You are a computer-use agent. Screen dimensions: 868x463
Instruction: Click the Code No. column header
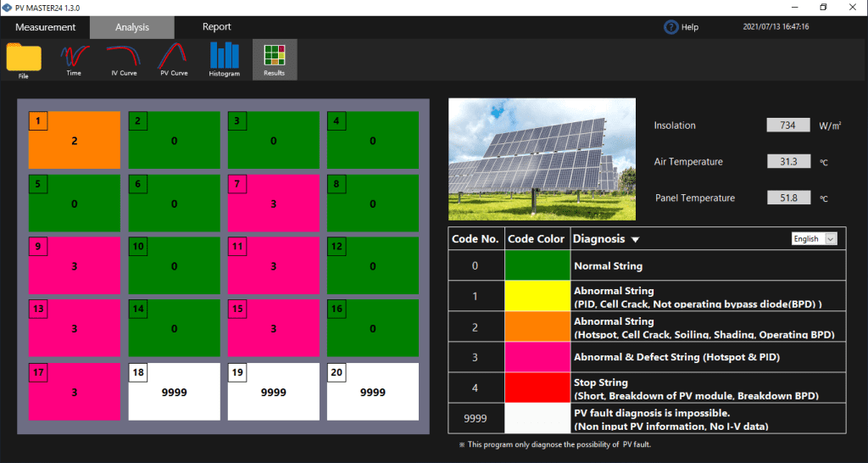click(476, 238)
